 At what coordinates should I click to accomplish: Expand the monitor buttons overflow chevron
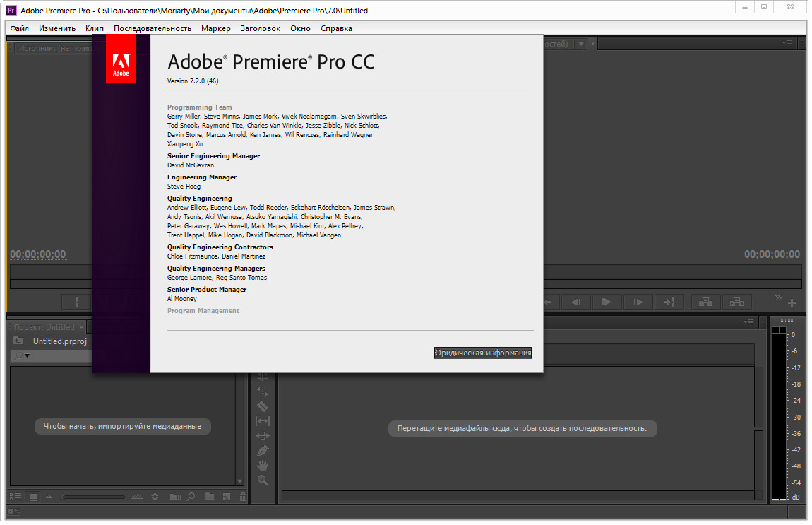click(x=778, y=297)
